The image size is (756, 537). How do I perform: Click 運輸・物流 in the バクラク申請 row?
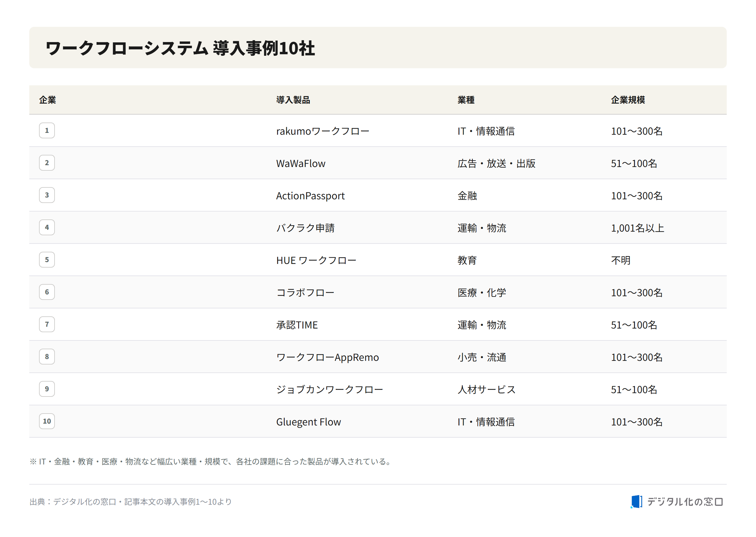(x=482, y=228)
